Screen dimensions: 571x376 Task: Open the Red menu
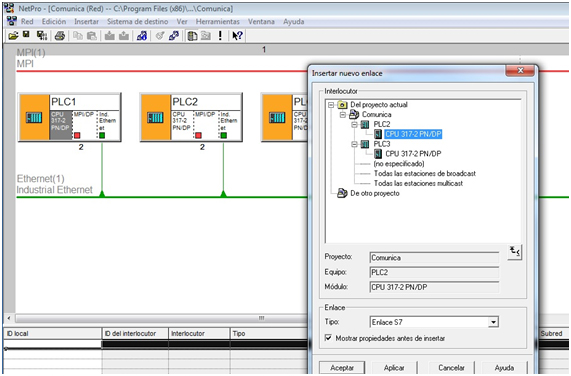[x=27, y=21]
